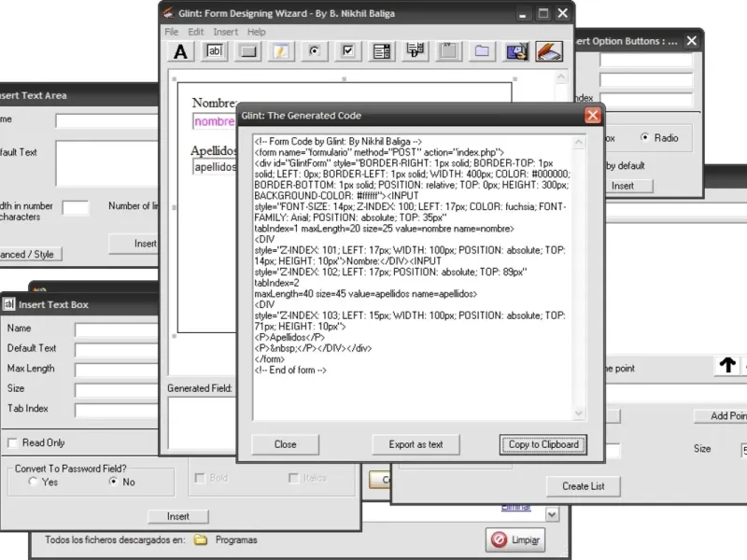The height and width of the screenshot is (560, 747).
Task: Click the Close button in Generated Code dialog
Action: 286,444
